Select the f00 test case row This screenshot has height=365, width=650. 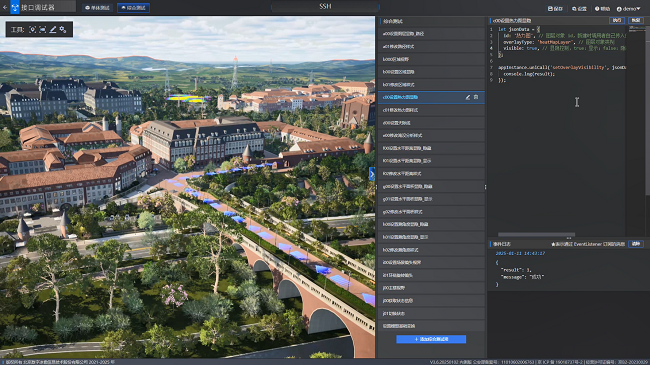click(431, 148)
